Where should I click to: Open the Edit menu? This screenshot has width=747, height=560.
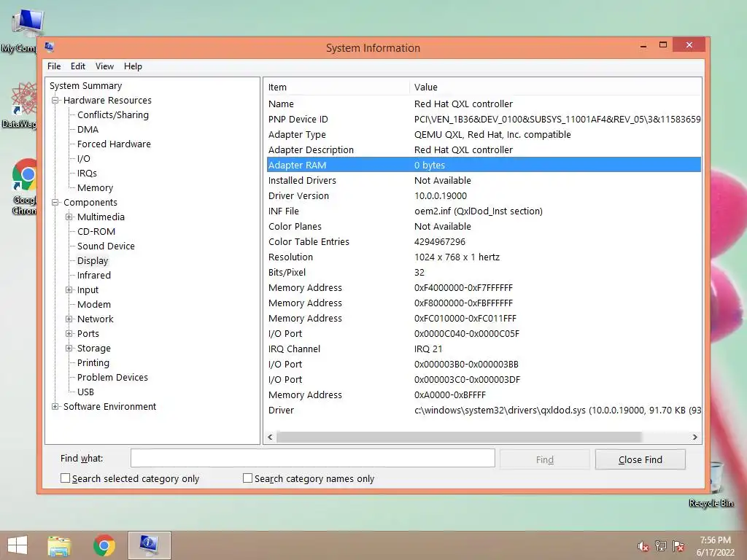77,66
